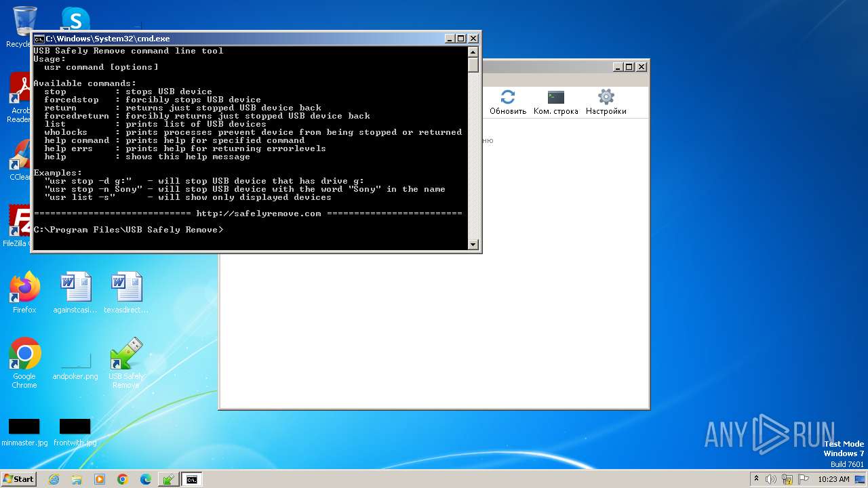Open Microsoft Edge from taskbar
This screenshot has width=868, height=488.
146,479
